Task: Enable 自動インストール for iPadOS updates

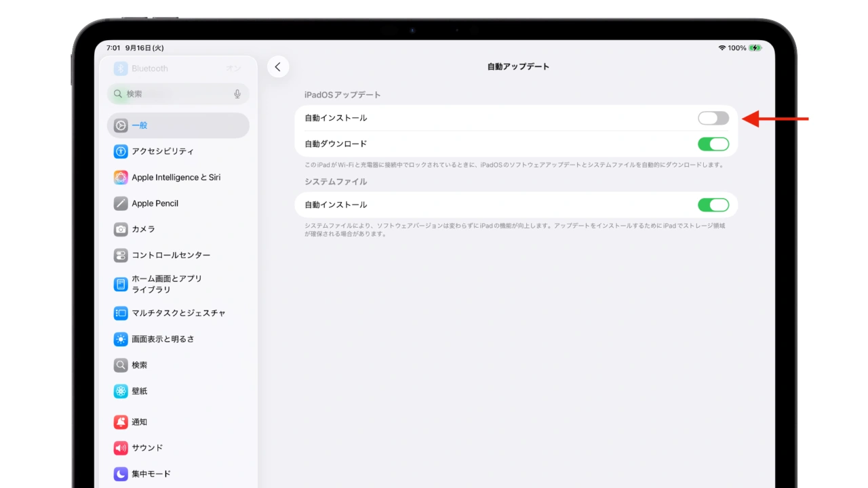Action: 713,117
